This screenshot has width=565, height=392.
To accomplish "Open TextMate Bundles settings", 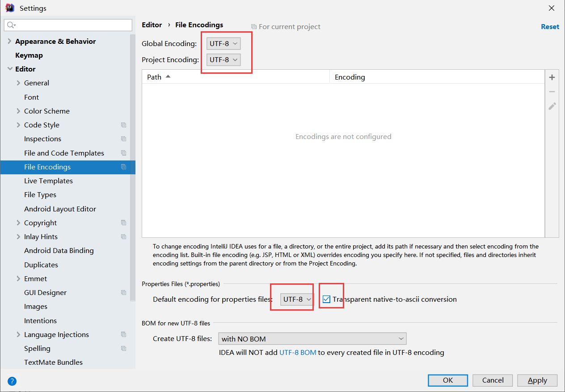I will click(x=53, y=362).
